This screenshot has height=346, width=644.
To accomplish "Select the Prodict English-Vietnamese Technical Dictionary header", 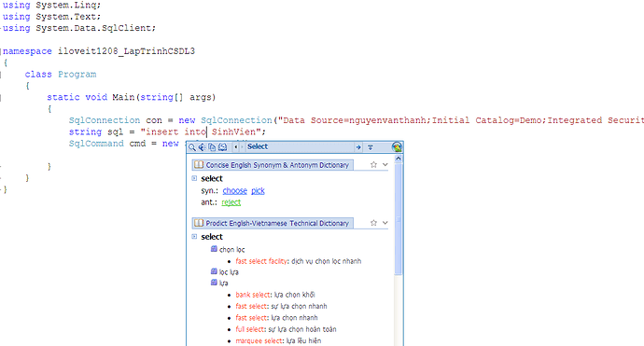I will tap(273, 223).
